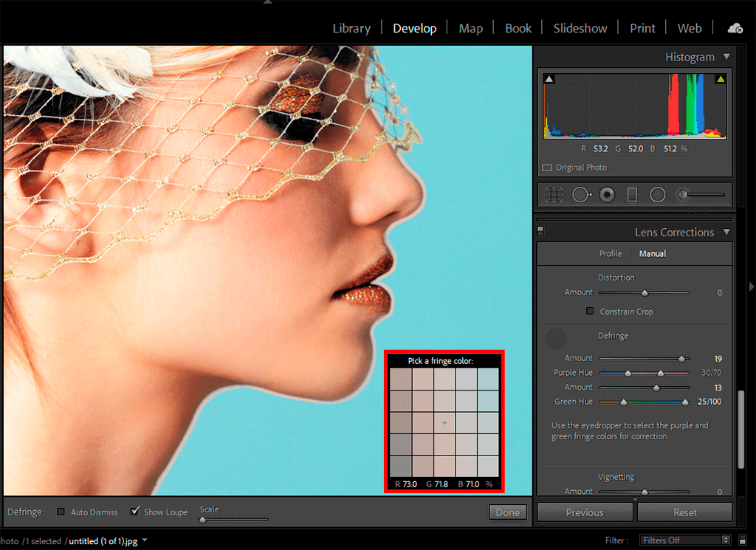Select the Radial Filter tool

[658, 195]
